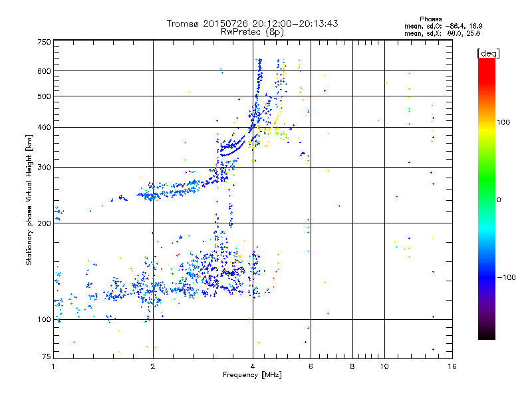This screenshot has height=399, width=532.
Task: Select the 'mean, sd,X: 88.0, 25.8' text
Action: click(442, 33)
